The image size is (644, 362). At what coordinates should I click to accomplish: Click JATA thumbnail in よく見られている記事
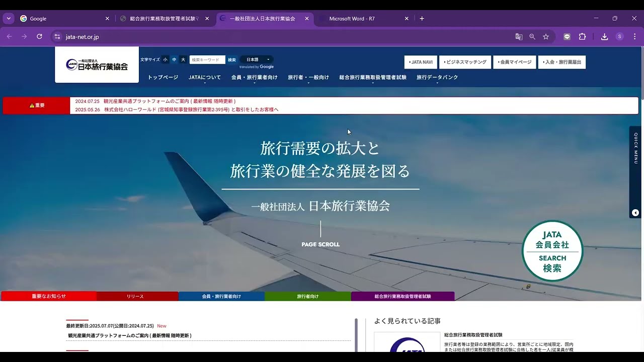click(x=407, y=342)
